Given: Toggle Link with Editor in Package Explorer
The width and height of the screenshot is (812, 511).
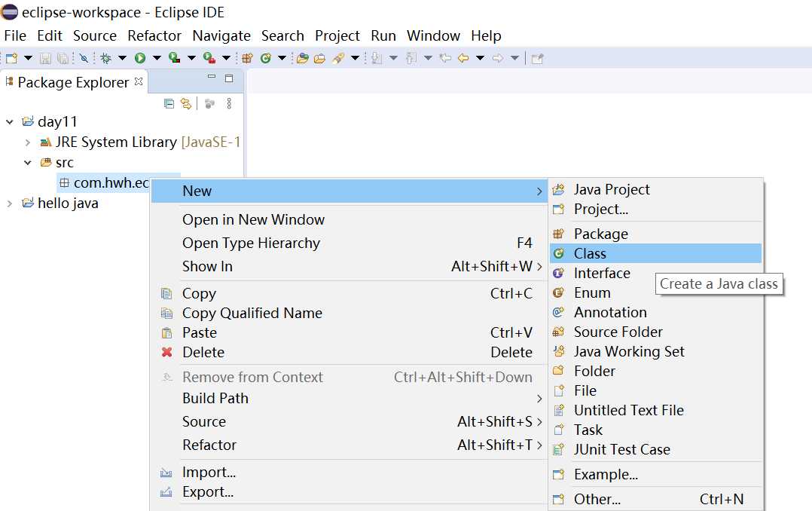Looking at the screenshot, I should point(186,104).
